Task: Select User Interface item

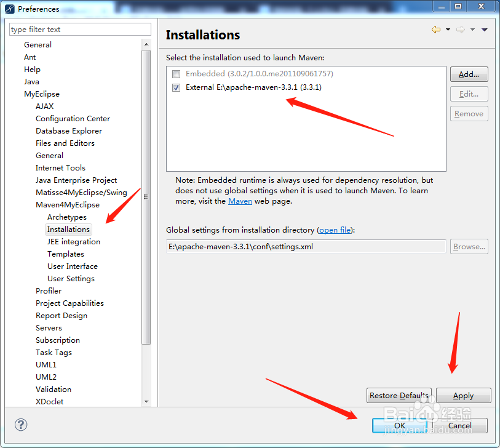Action: point(73,266)
